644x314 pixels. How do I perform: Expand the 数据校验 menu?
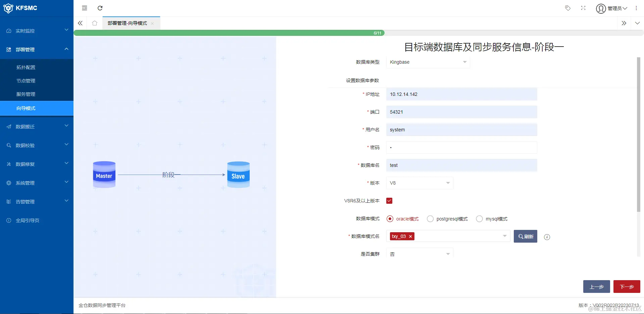(66, 145)
